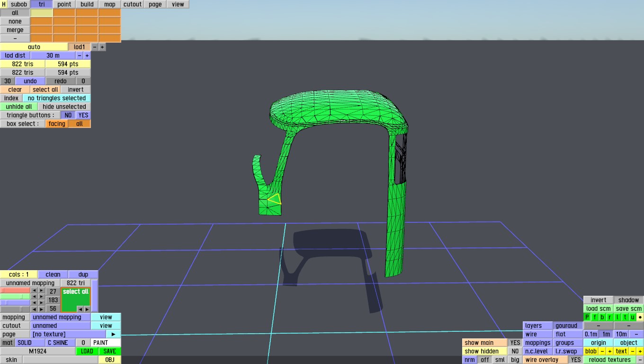Click the yellow-outlined triangle on the model
The height and width of the screenshot is (364, 644).
click(276, 200)
